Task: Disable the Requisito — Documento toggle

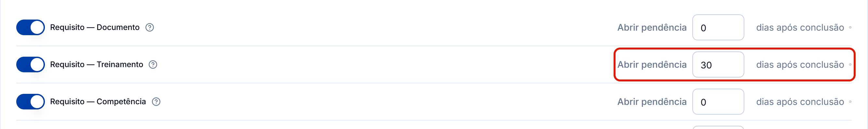Action: point(31,27)
